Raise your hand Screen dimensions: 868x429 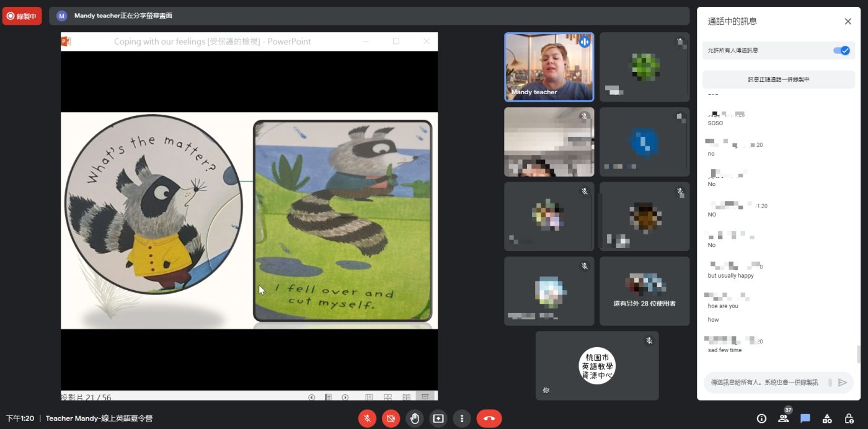point(415,418)
